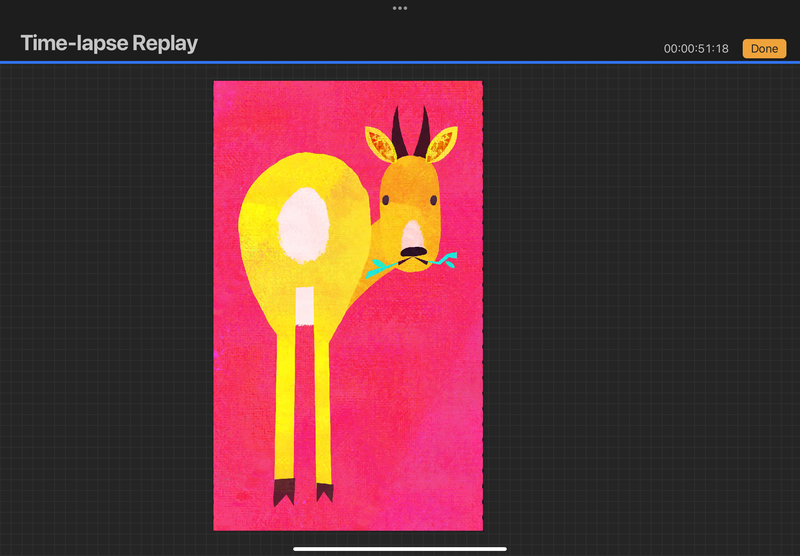Screen dimensions: 800x556
Task: Tap the deer's left eye
Action: pos(387,199)
